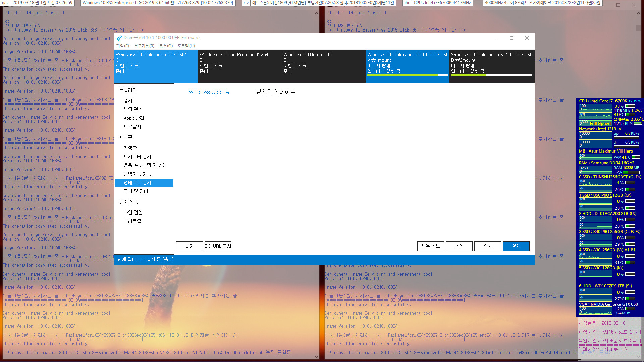Click the Windows 10 RS5 Enterprise LTSC info bar
The height and width of the screenshot is (362, 644).
tap(158, 3)
